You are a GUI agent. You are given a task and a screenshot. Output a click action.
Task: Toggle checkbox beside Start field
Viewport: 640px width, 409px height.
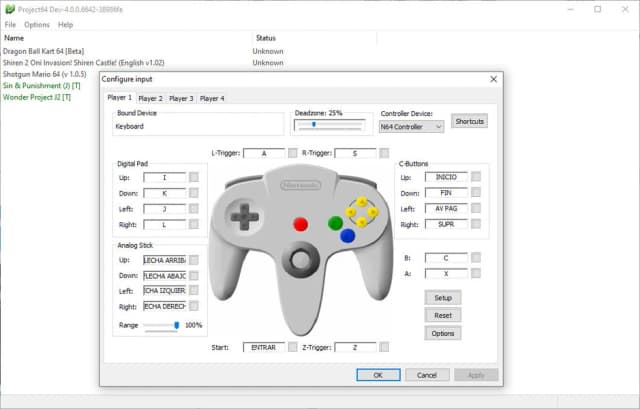click(x=293, y=347)
